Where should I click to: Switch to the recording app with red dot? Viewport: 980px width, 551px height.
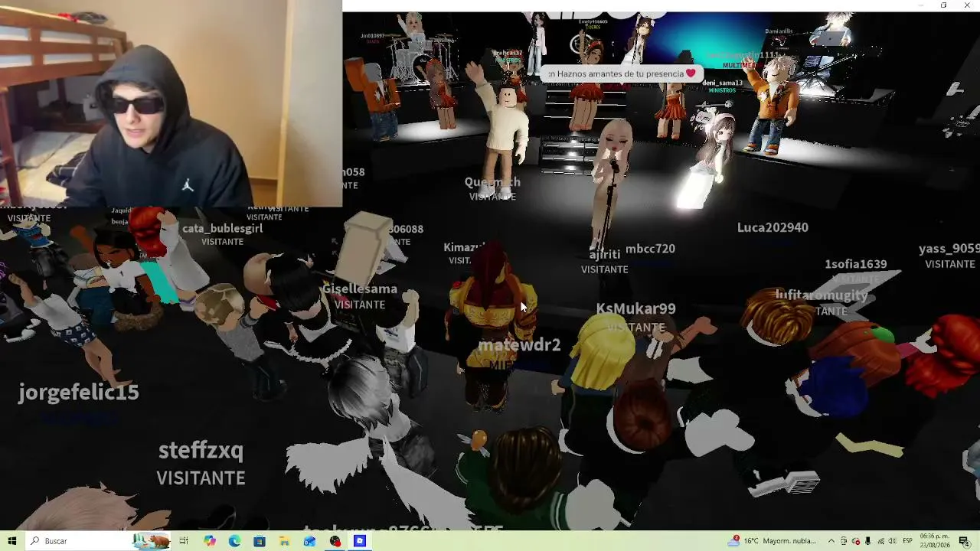pyautogui.click(x=335, y=541)
